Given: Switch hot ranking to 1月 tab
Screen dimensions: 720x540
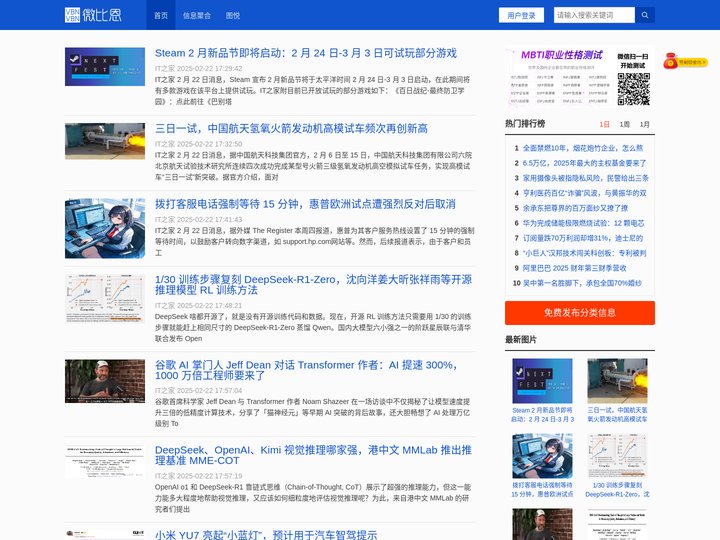Looking at the screenshot, I should click(x=645, y=124).
